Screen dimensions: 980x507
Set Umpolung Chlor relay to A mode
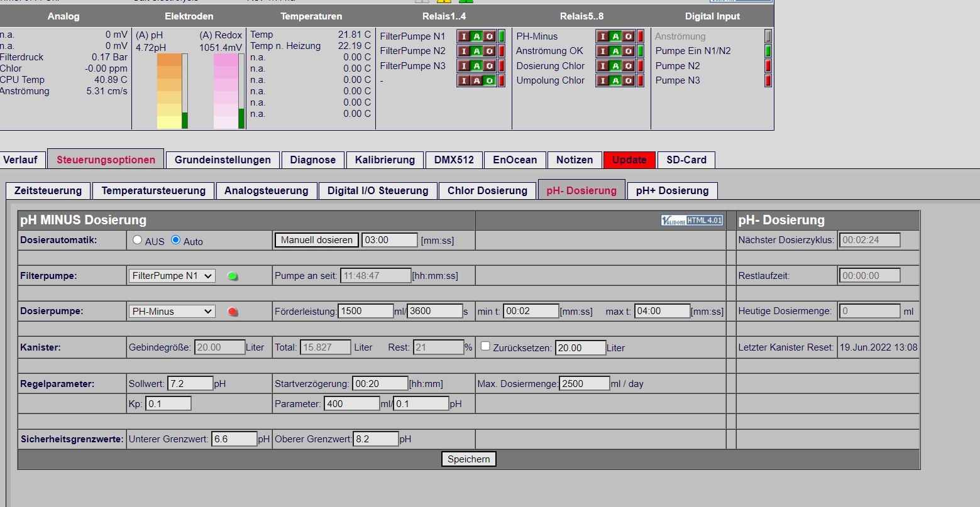[x=616, y=80]
